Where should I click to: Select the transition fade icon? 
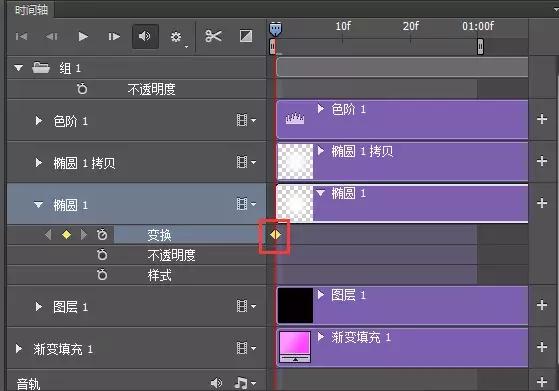coord(246,36)
